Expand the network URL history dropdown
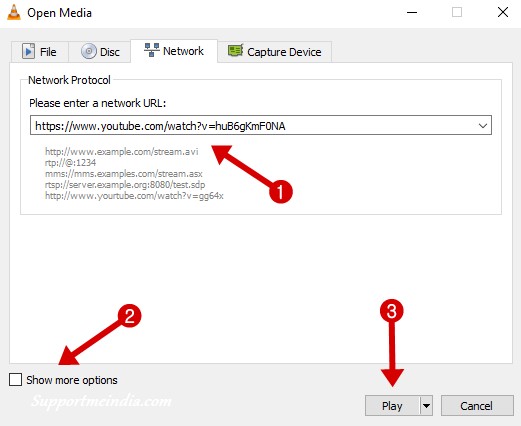Image resolution: width=521 pixels, height=426 pixels. [x=483, y=126]
